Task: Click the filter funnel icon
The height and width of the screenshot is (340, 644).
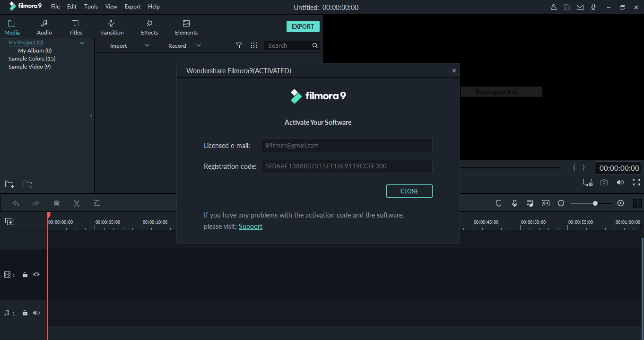Action: coord(239,45)
